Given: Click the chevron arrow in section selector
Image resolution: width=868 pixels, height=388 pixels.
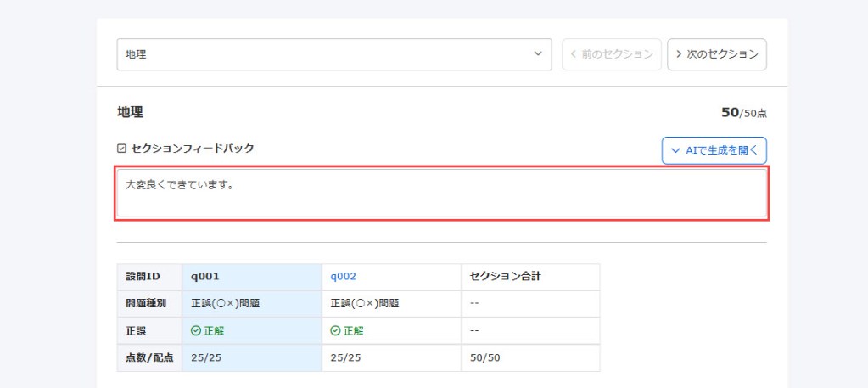Looking at the screenshot, I should (x=538, y=54).
